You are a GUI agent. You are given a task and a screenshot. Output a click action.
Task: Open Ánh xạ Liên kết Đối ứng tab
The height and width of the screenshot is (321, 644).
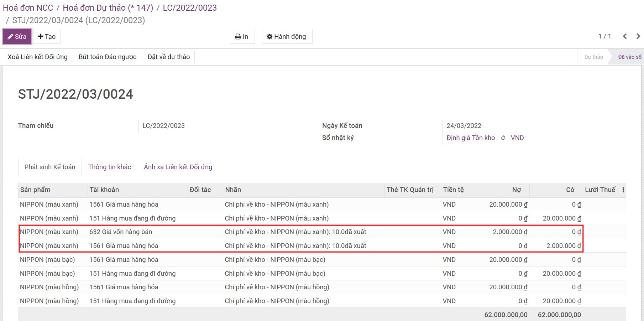(178, 167)
